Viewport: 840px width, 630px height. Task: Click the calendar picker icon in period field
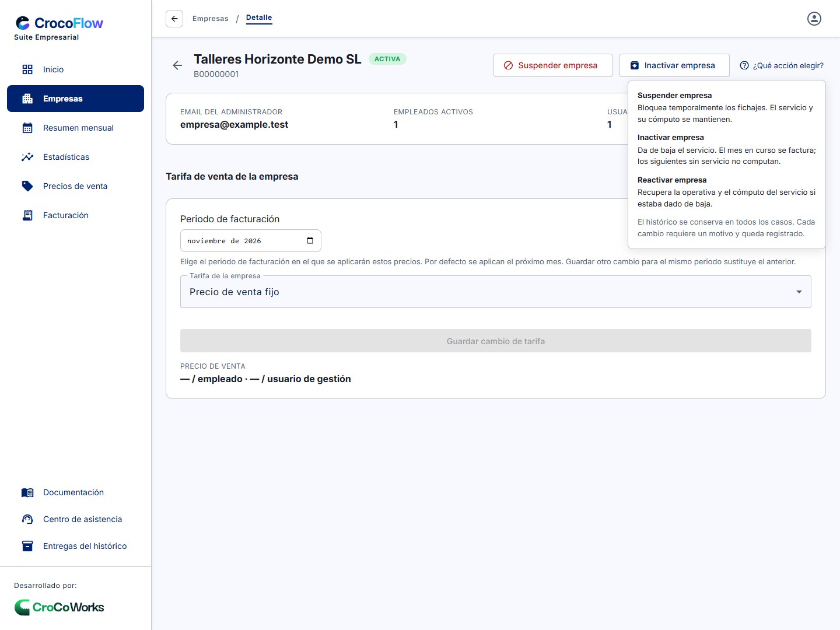point(310,240)
